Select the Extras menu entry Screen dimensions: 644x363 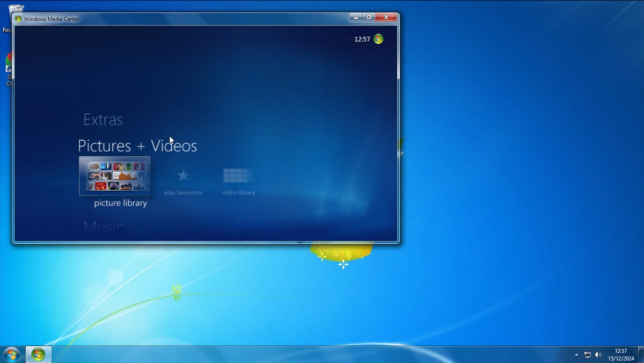coord(102,119)
